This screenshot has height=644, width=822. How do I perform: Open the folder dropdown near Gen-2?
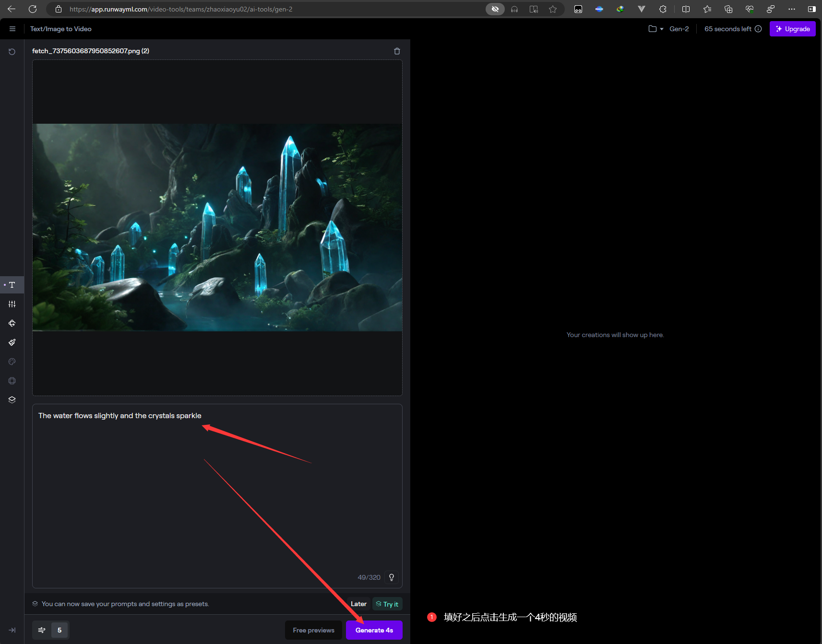pyautogui.click(x=655, y=29)
